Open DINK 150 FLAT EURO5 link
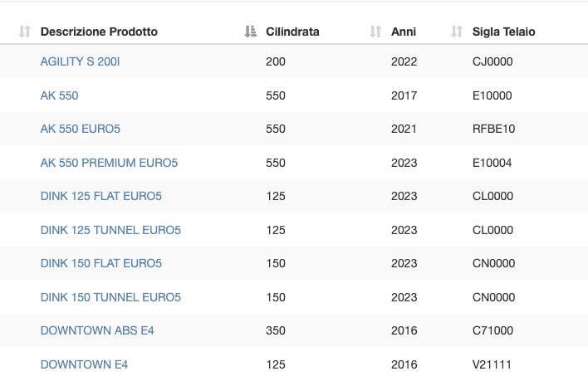588x386 pixels. [x=100, y=263]
